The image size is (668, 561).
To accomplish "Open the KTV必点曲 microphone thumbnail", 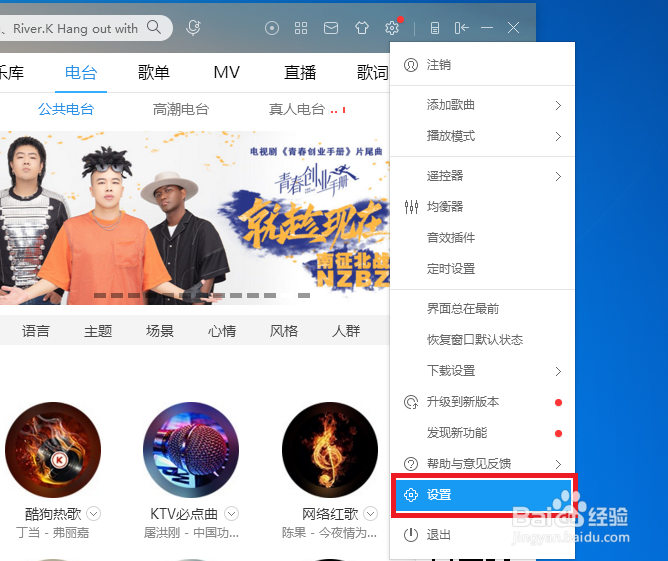I will pos(191,450).
